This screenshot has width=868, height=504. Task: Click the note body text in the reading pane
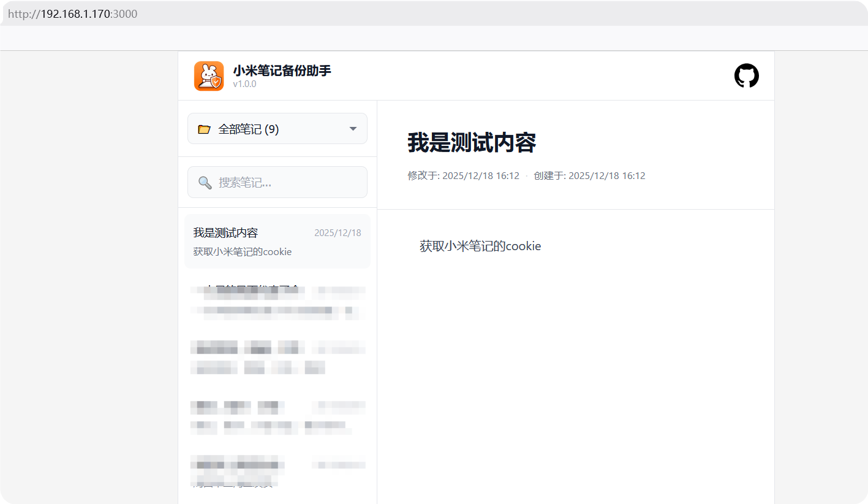click(x=480, y=246)
